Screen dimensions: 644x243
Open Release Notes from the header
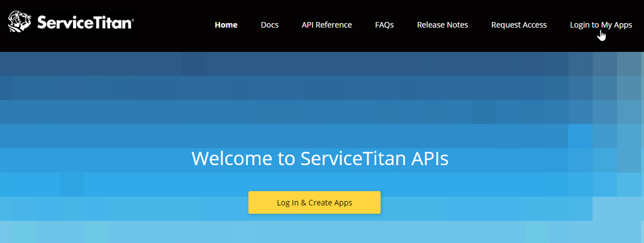click(x=442, y=25)
